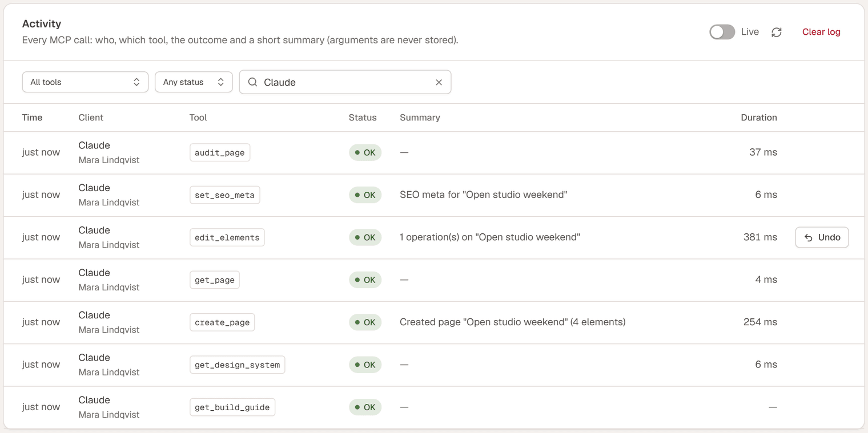The height and width of the screenshot is (433, 868).
Task: Open the Any status dropdown
Action: pos(194,82)
